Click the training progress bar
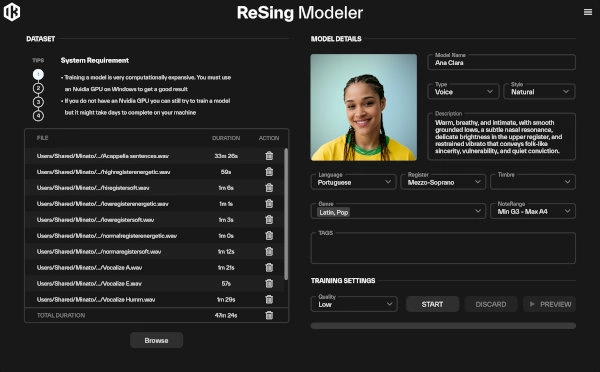600x372 pixels. 443,326
